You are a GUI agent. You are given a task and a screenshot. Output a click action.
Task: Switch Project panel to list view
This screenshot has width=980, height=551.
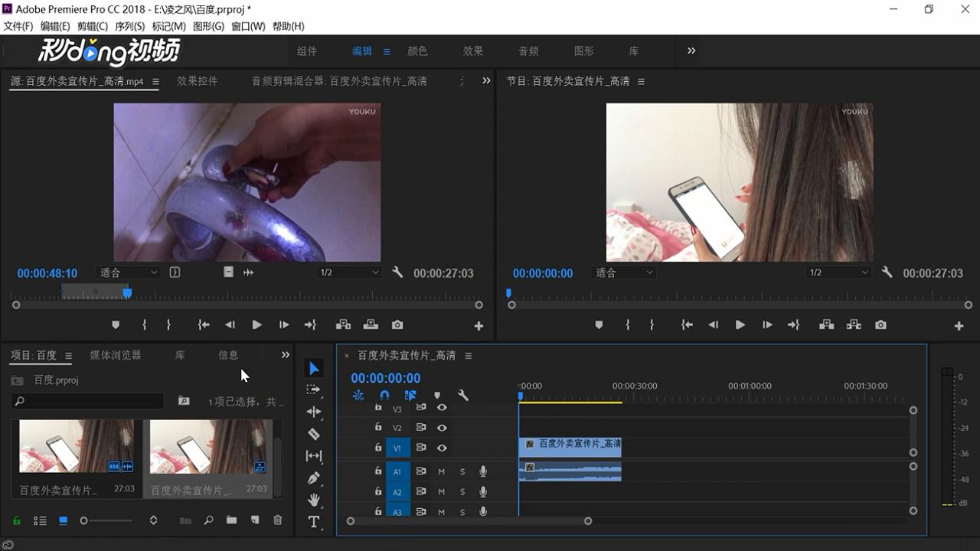point(40,520)
